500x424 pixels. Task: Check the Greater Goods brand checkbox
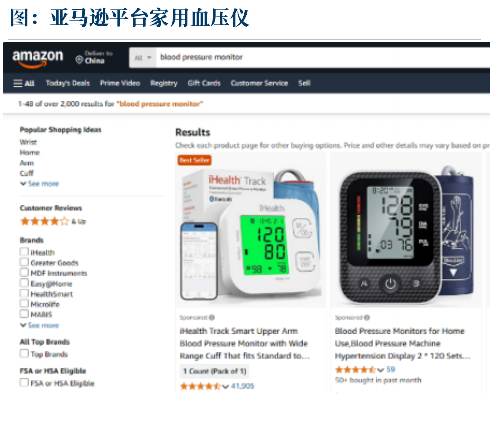pyautogui.click(x=24, y=262)
